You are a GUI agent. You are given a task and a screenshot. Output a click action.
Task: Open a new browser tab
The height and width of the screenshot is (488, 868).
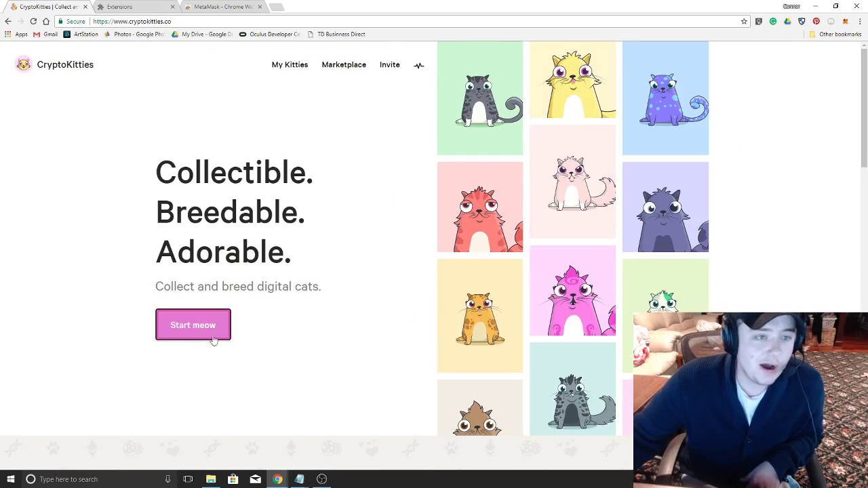coord(276,7)
